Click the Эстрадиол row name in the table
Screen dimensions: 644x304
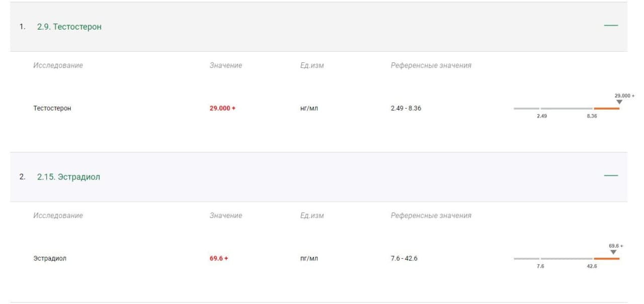[50, 259]
